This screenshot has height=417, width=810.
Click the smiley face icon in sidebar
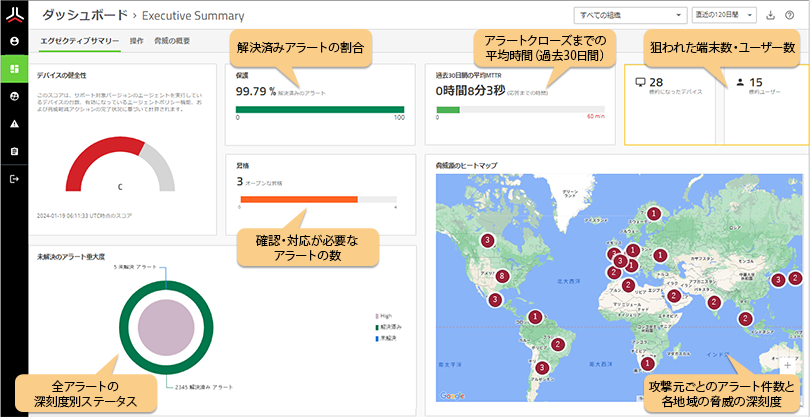(x=14, y=97)
